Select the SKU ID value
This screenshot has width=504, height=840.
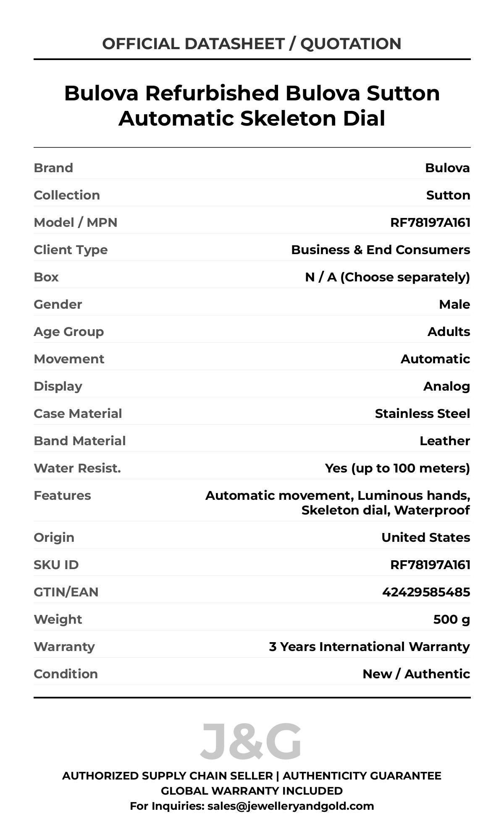[x=430, y=564]
